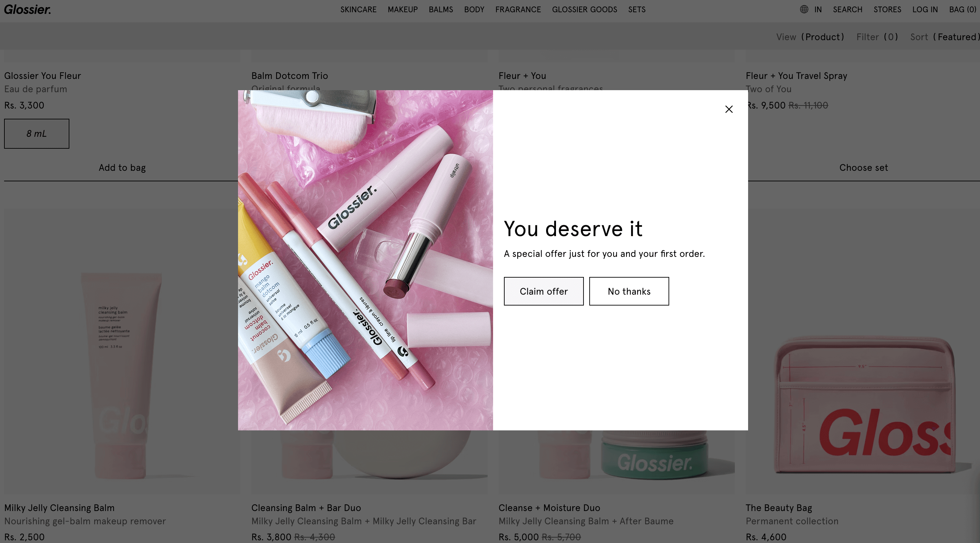
Task: Click the Rs. 3,300 price text
Action: [x=24, y=105]
